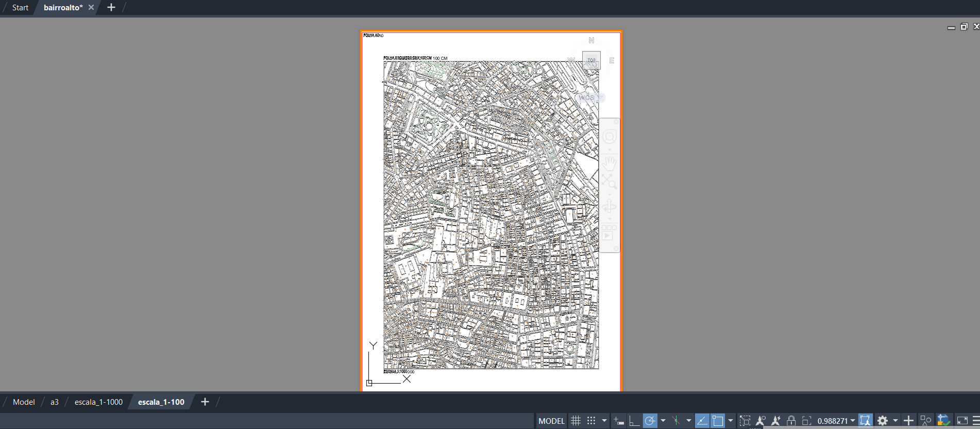Viewport: 980px width, 429px height.
Task: Switch to the Model layout tab
Action: 24,402
